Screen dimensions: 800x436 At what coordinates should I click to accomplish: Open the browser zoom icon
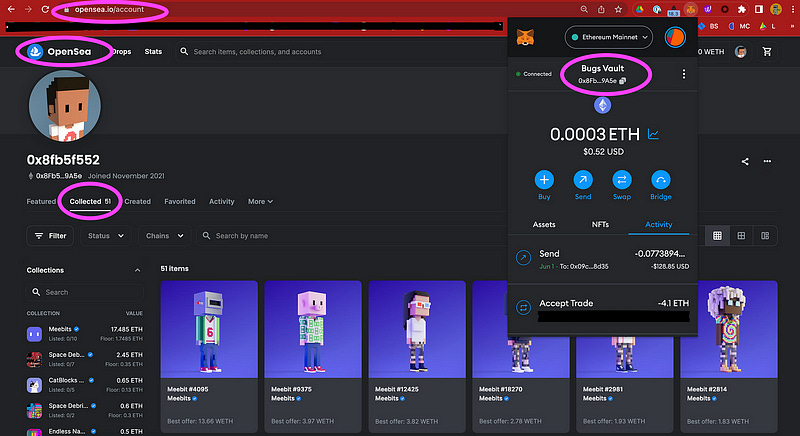click(584, 9)
